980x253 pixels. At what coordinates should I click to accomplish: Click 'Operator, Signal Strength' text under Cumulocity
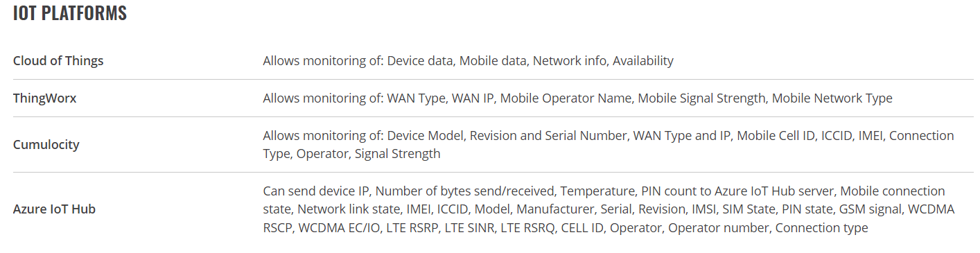point(369,154)
